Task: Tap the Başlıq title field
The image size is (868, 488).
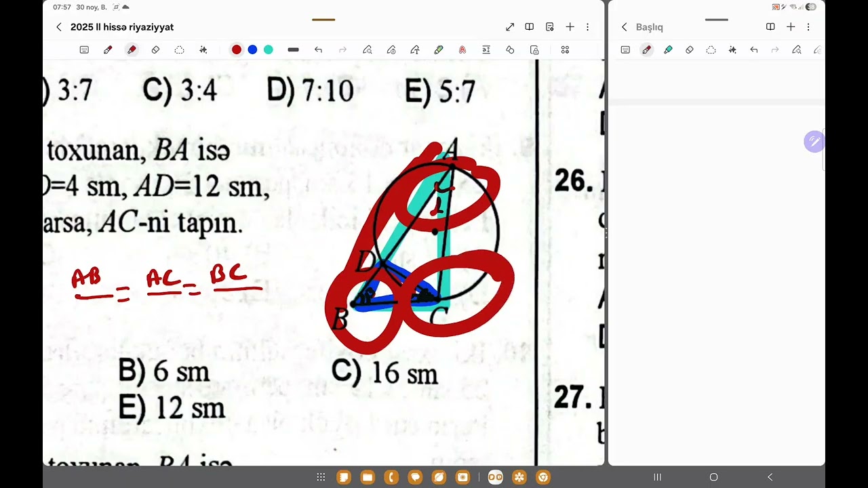Action: [650, 27]
